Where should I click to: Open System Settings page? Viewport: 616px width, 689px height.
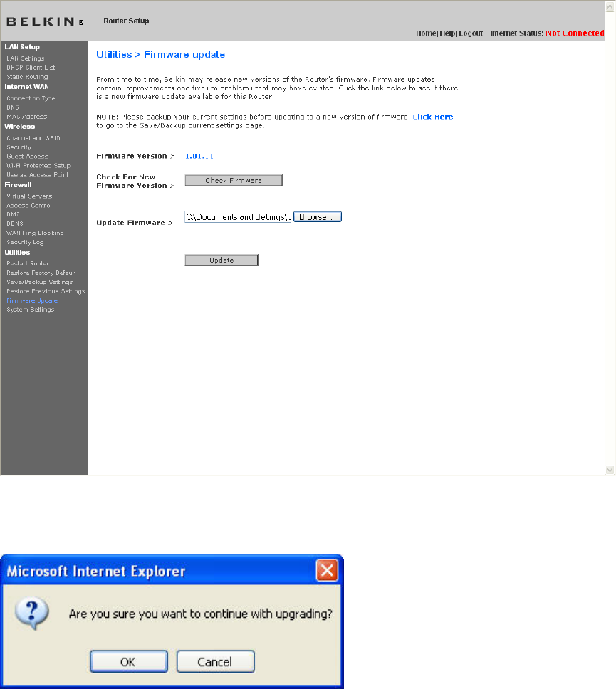(31, 310)
